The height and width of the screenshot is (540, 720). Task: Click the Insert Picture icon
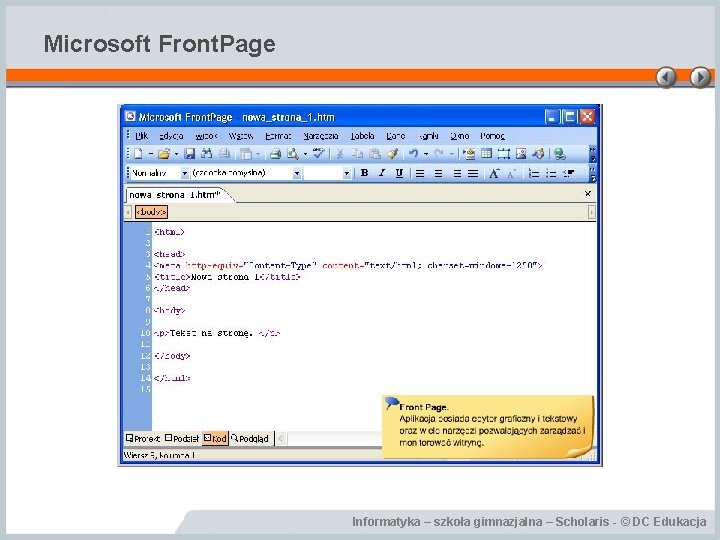coord(521,154)
